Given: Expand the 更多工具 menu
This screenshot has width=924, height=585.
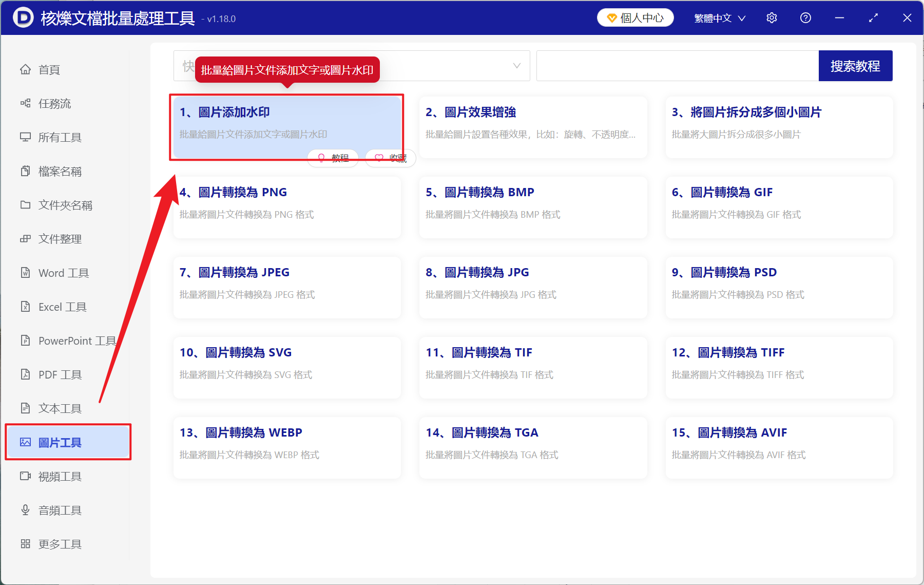Looking at the screenshot, I should (60, 544).
